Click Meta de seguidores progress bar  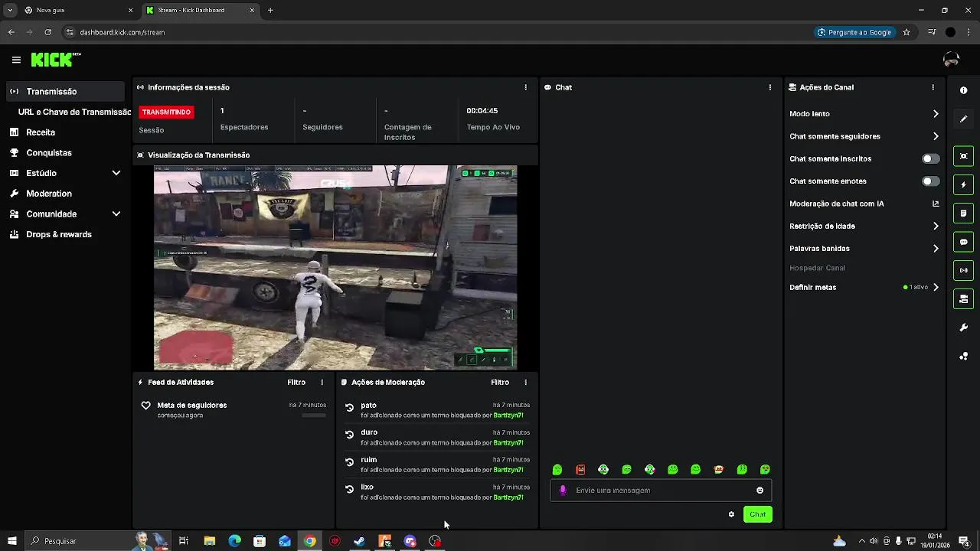(314, 416)
